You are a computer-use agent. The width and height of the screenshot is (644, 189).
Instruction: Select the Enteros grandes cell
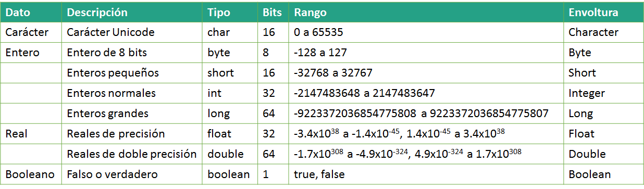click(x=132, y=114)
